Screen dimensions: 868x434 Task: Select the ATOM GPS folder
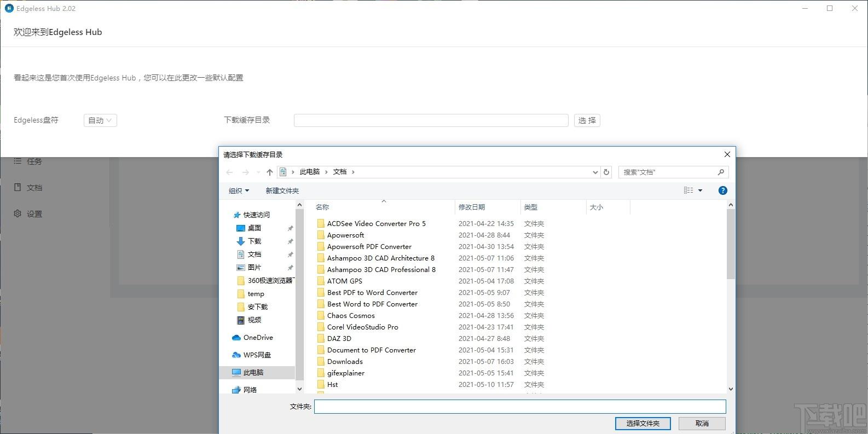pyautogui.click(x=345, y=281)
